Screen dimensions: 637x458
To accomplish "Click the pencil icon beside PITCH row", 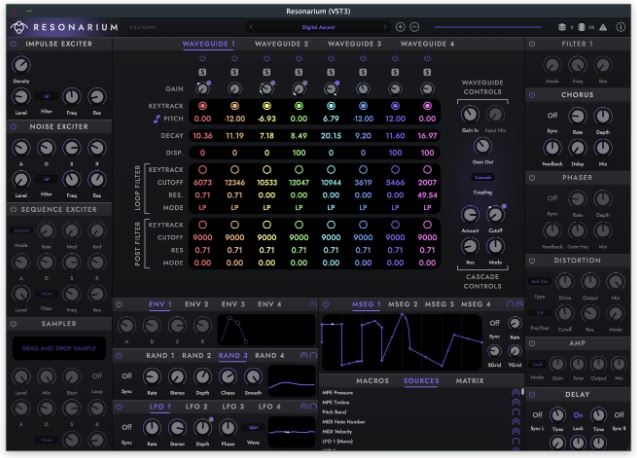I will pyautogui.click(x=155, y=120).
